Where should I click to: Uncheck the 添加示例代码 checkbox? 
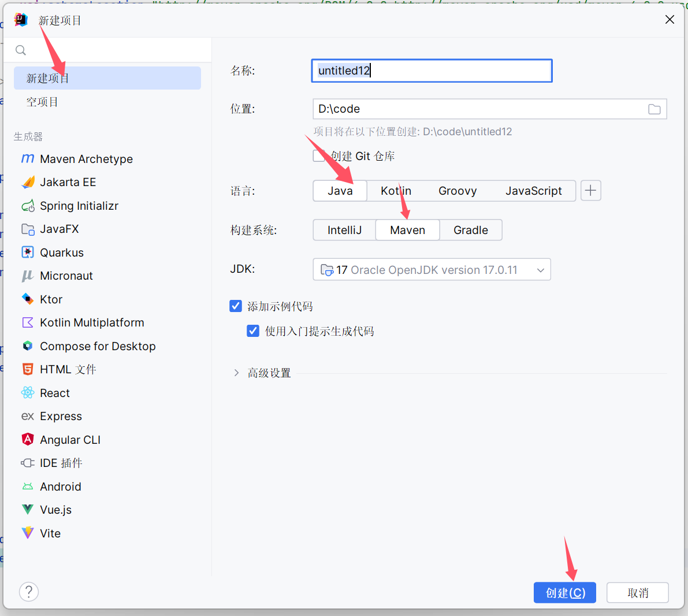(x=236, y=306)
